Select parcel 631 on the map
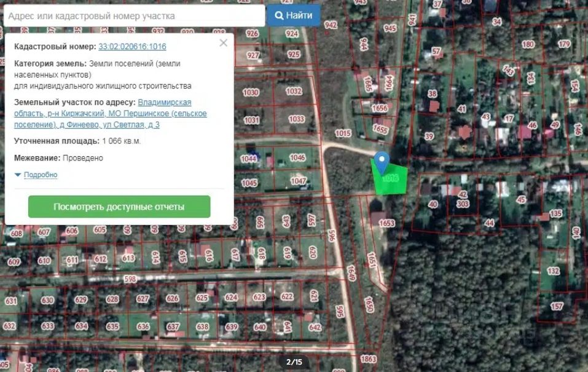Image resolution: width=588 pixels, height=372 pixels. coord(11,301)
